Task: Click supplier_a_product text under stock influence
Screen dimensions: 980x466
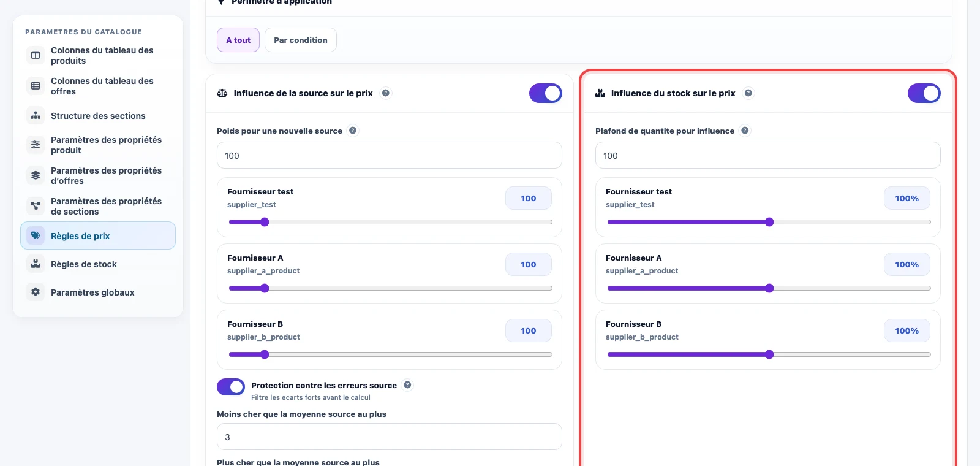Action: point(642,271)
